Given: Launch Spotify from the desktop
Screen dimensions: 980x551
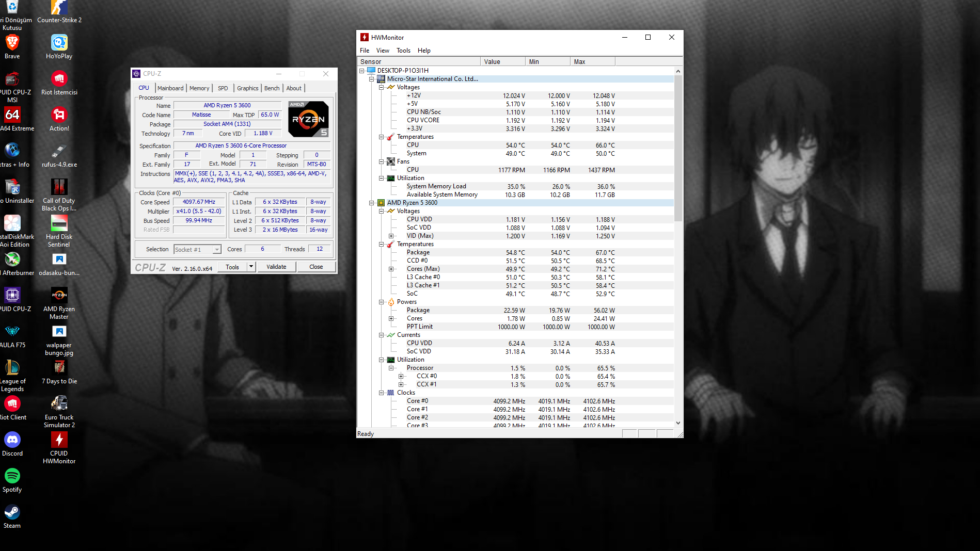Looking at the screenshot, I should (12, 480).
